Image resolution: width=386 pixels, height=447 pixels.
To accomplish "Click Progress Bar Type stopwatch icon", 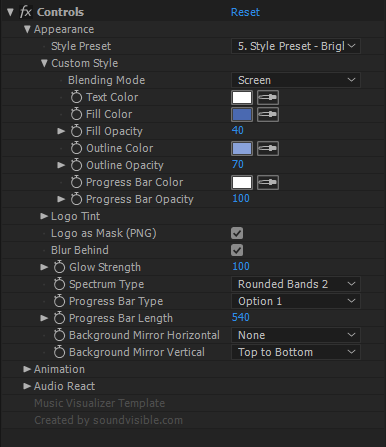I will click(59, 301).
